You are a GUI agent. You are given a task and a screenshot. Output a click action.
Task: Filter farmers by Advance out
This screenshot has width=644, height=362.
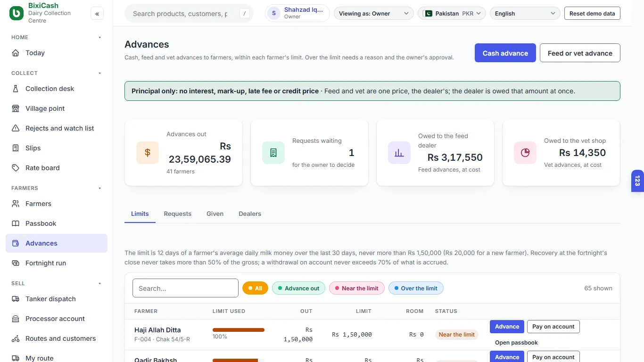[x=298, y=288]
